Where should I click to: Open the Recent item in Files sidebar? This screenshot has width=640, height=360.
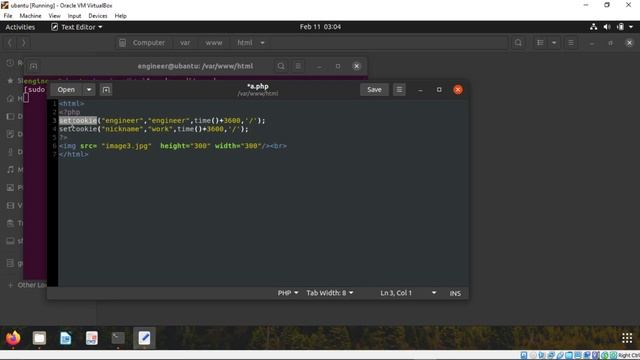[x=14, y=63]
